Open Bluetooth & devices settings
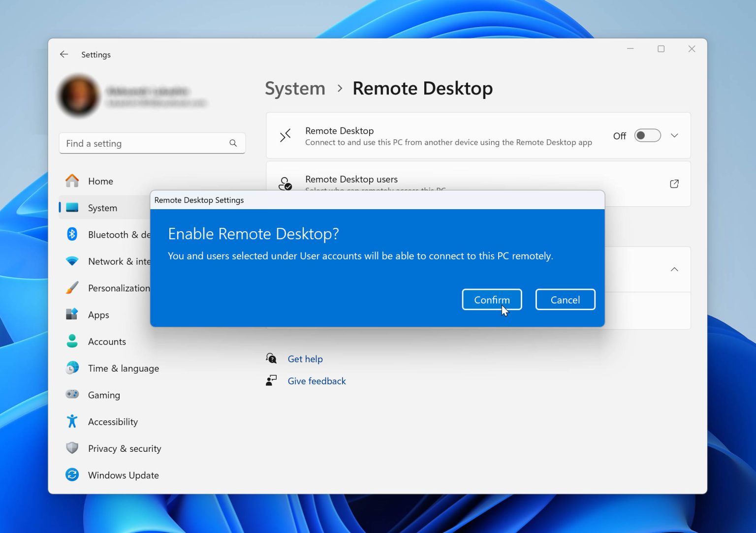This screenshot has height=533, width=756. pos(72,234)
